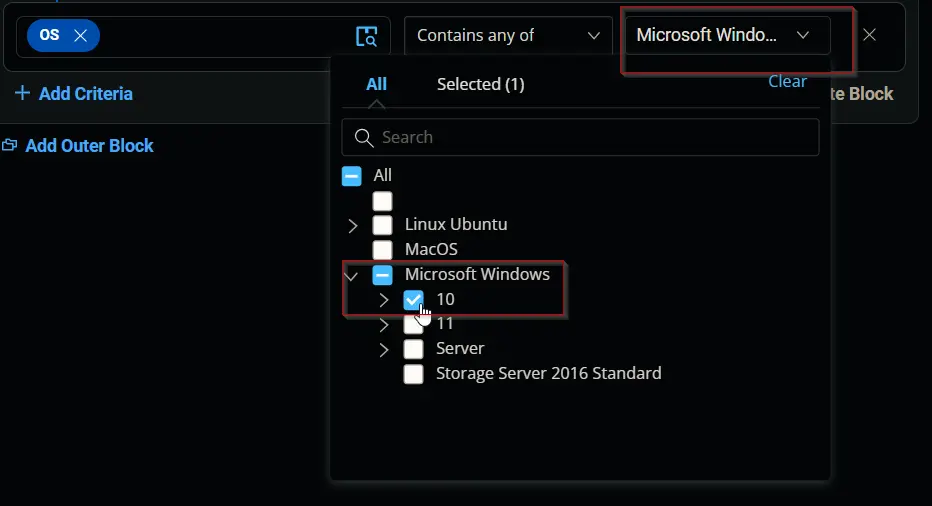Expand the Windows 10 sub-node
This screenshot has width=932, height=506.
[x=383, y=300]
